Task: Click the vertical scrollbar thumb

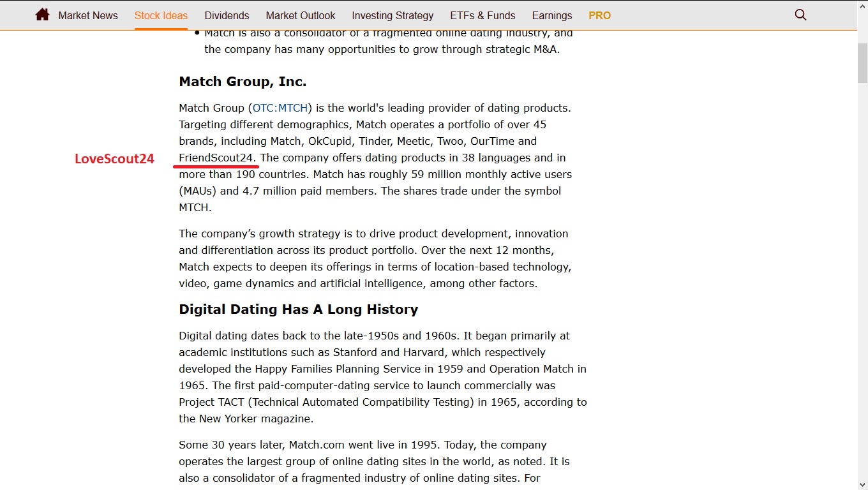Action: pyautogui.click(x=862, y=64)
